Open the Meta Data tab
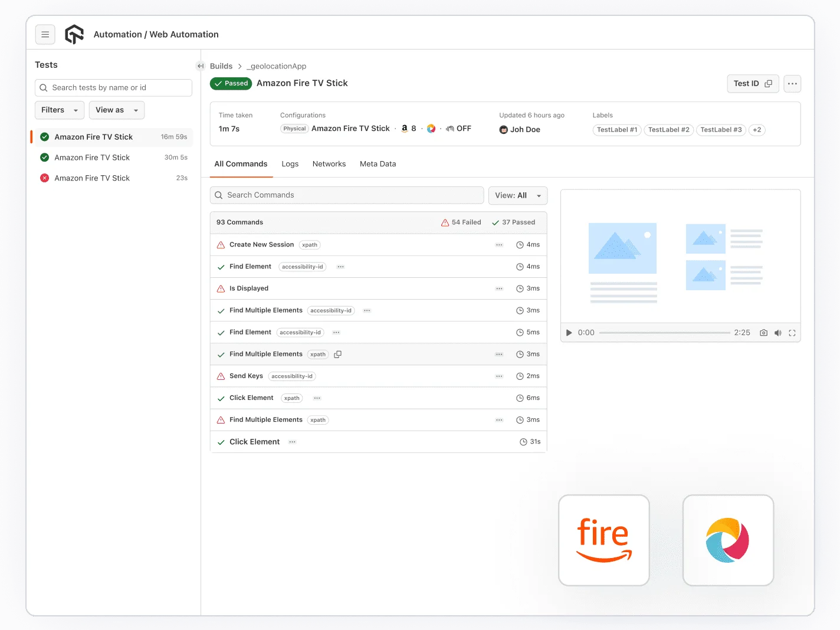This screenshot has width=840, height=630. click(x=378, y=164)
